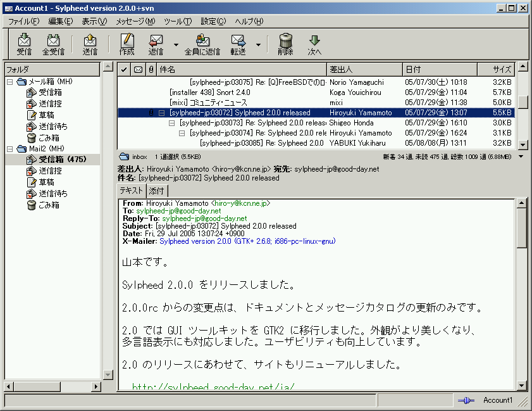The image size is (532, 411).
Task: Open the ヘルプ(H) menu
Action: [x=249, y=22]
